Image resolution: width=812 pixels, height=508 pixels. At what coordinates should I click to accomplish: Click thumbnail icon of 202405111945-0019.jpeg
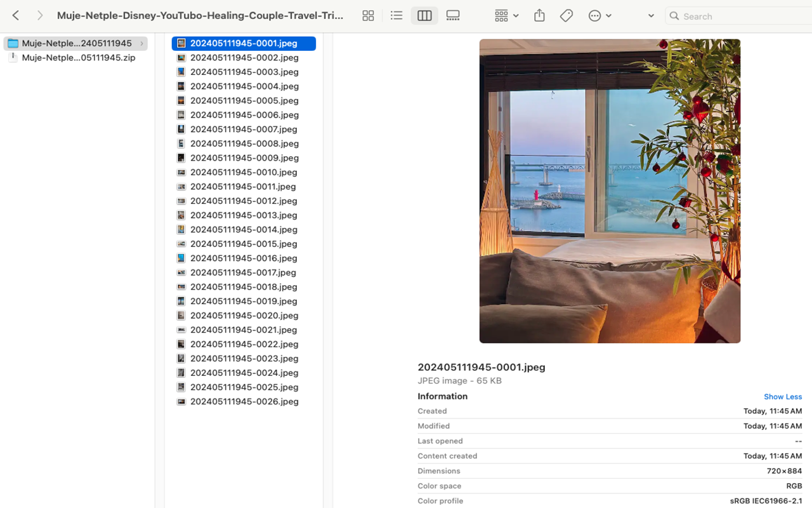pos(181,301)
